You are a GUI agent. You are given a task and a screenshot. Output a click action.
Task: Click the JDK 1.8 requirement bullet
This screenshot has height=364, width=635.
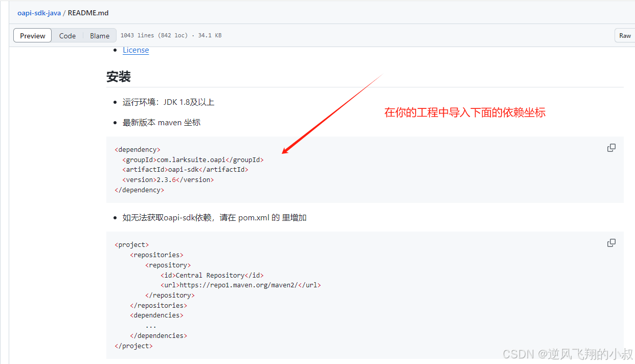[168, 102]
